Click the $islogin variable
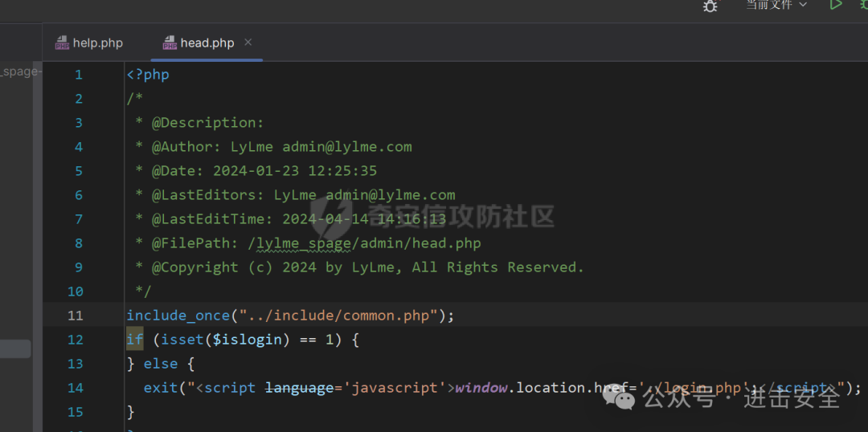Viewport: 868px width, 432px height. [248, 340]
